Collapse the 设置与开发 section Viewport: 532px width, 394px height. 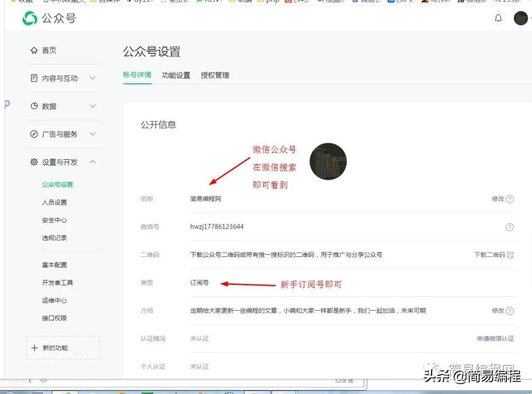pyautogui.click(x=94, y=161)
